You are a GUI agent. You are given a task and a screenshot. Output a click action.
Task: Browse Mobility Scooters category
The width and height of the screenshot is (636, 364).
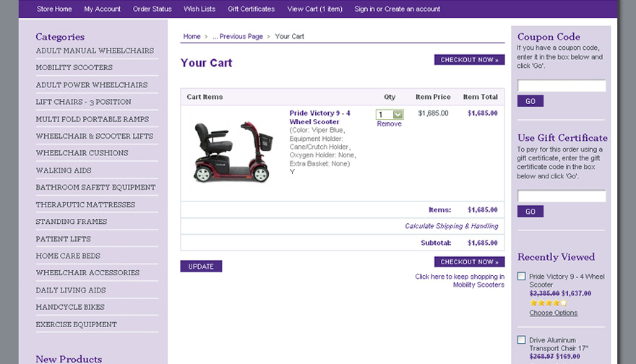point(74,68)
